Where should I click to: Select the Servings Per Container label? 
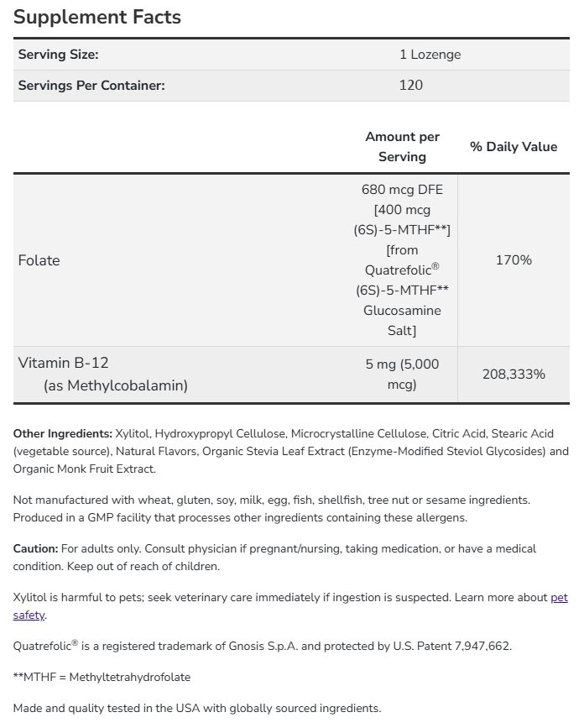pos(91,85)
